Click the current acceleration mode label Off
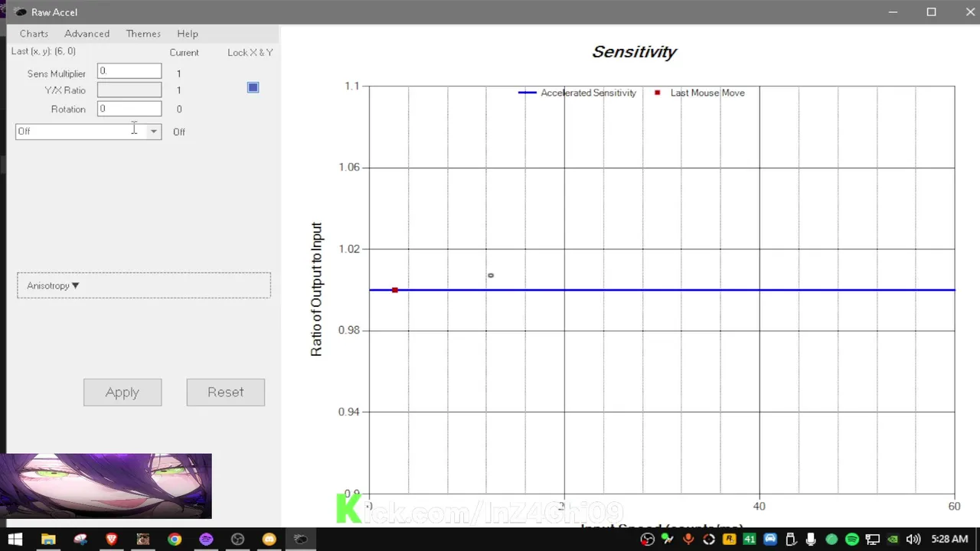980x551 pixels. click(178, 132)
